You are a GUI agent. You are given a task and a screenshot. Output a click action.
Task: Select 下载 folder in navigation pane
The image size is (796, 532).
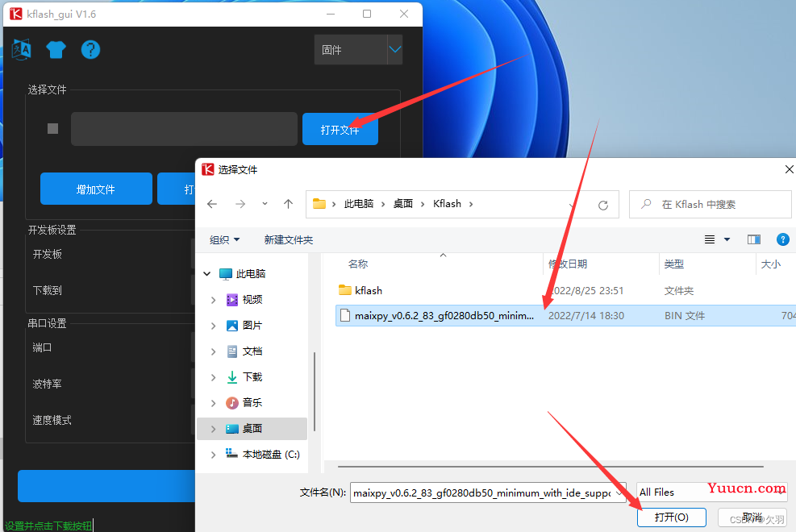click(252, 376)
